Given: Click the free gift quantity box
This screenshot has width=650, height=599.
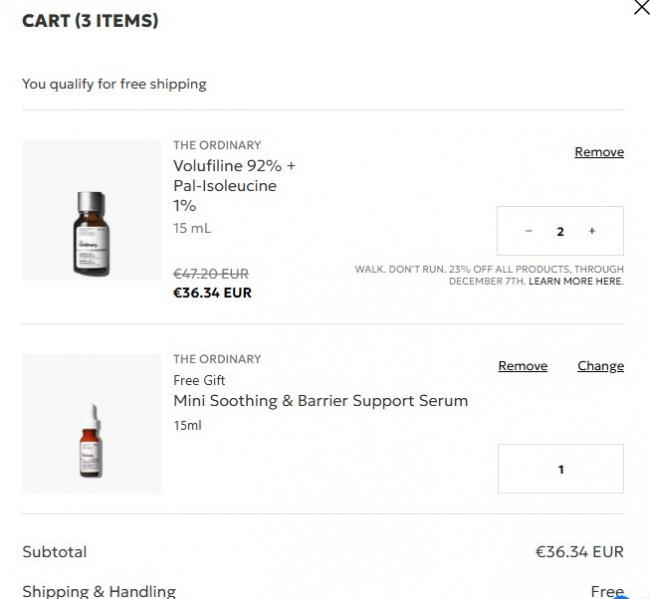Looking at the screenshot, I should point(560,469).
